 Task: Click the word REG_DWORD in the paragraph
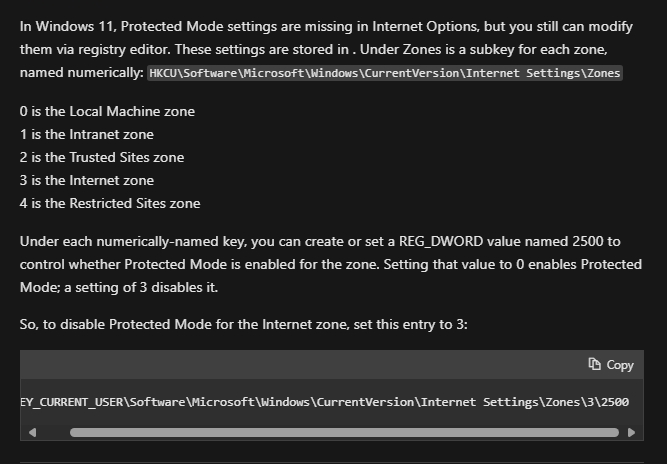[x=441, y=242]
